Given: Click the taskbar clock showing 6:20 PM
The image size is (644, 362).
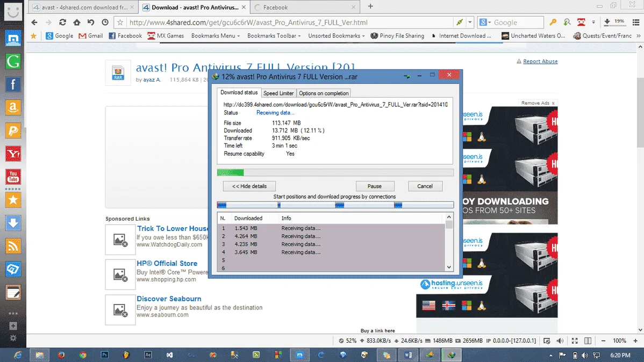Looking at the screenshot, I should (x=620, y=356).
